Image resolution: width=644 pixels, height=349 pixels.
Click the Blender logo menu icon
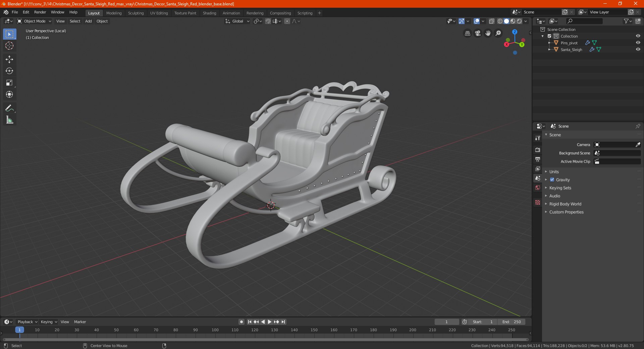(x=6, y=12)
